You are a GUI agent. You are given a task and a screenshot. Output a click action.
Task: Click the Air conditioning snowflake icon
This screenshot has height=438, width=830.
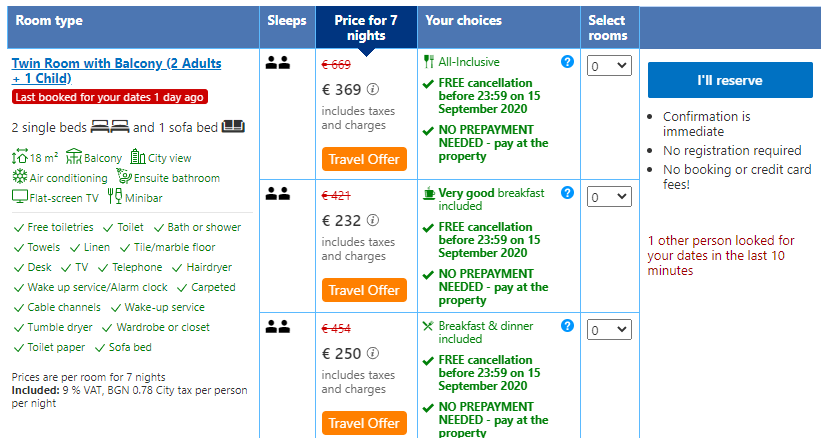coord(20,177)
